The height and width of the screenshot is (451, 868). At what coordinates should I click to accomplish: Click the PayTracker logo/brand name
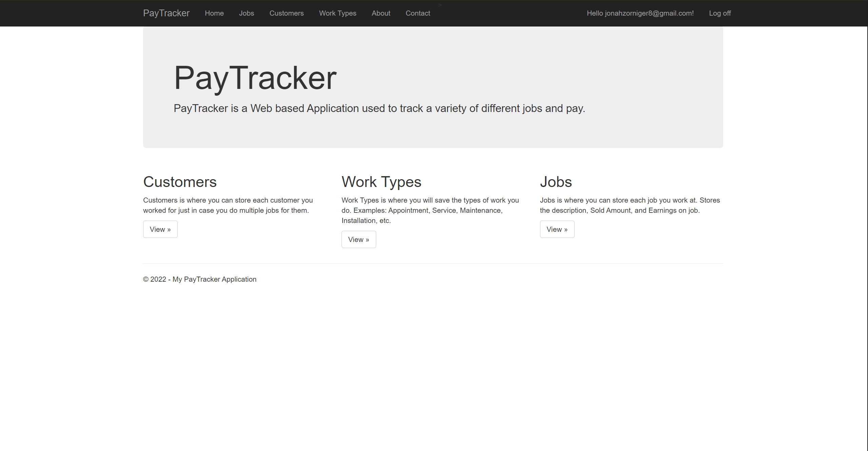(x=167, y=13)
